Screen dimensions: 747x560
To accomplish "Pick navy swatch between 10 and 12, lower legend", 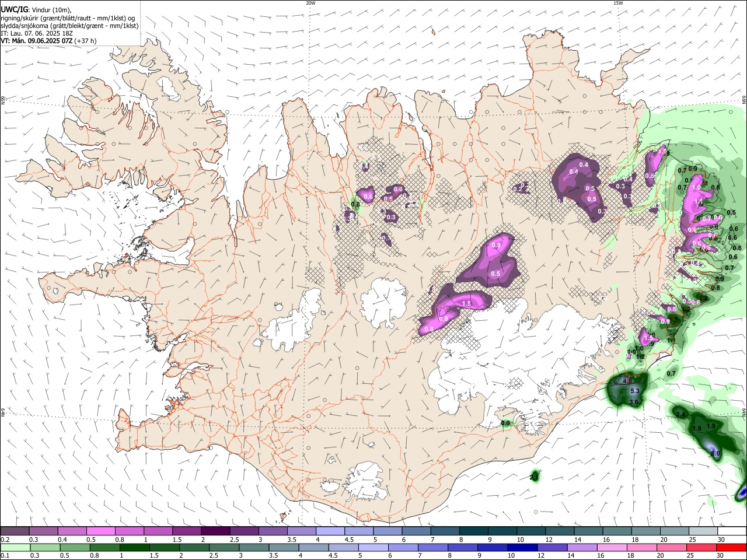I will pyautogui.click(x=521, y=548).
